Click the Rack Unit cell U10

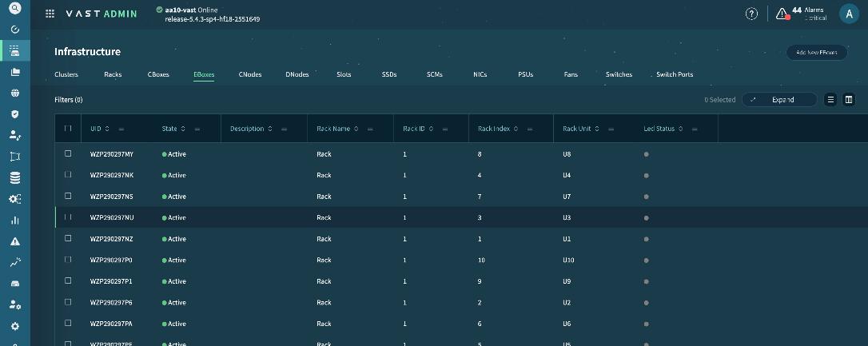[568, 260]
